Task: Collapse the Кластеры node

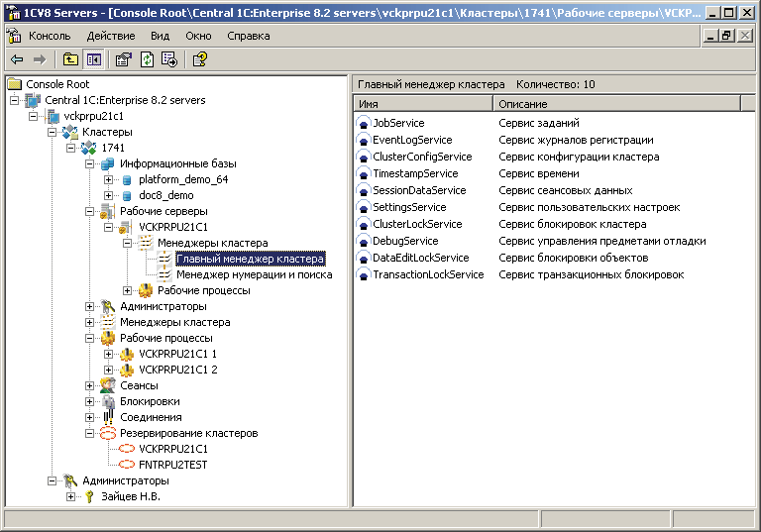Action: pos(52,132)
